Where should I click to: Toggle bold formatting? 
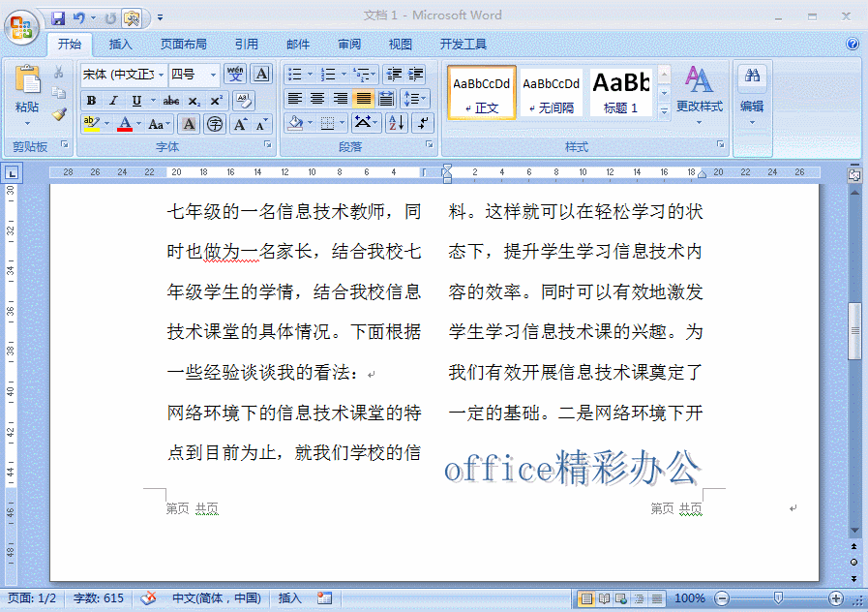click(91, 101)
